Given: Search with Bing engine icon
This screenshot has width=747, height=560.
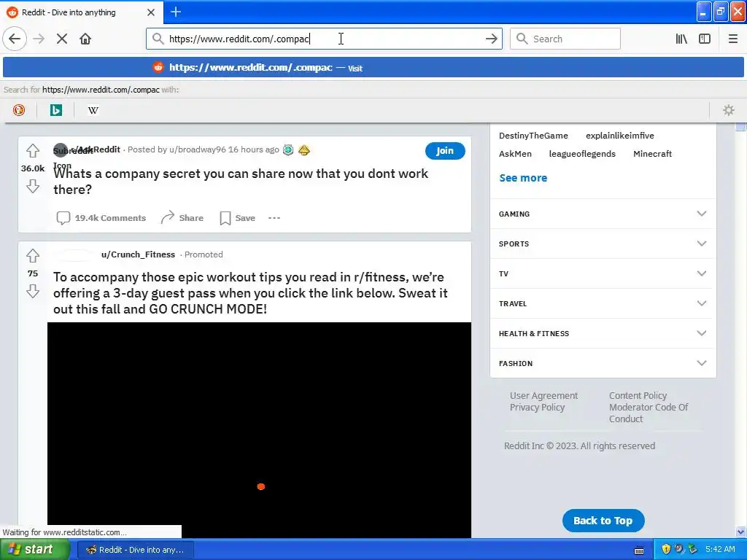Looking at the screenshot, I should point(56,111).
